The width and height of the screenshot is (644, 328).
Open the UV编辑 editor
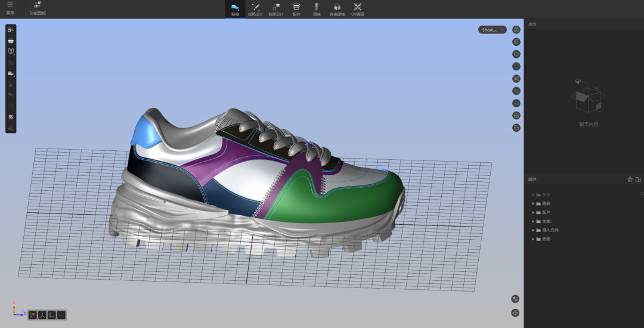click(357, 8)
